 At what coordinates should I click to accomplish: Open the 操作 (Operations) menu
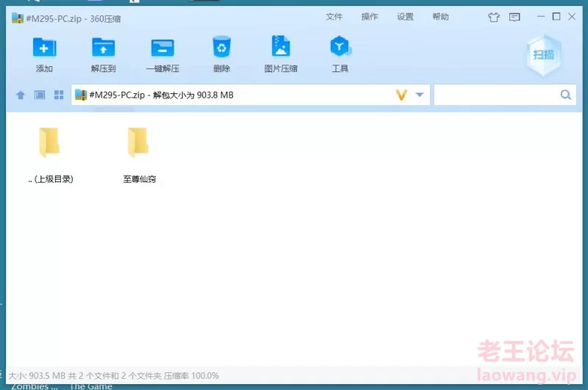coord(370,17)
